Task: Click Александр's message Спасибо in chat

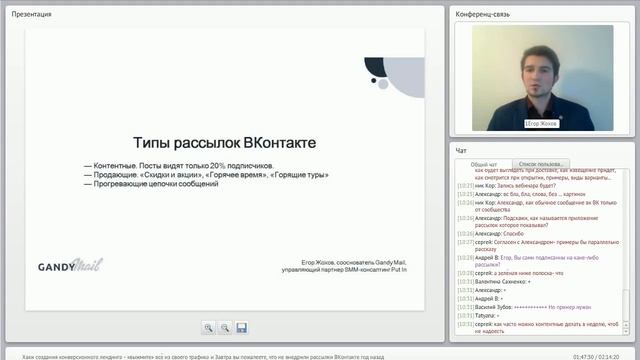Action: [491, 233]
